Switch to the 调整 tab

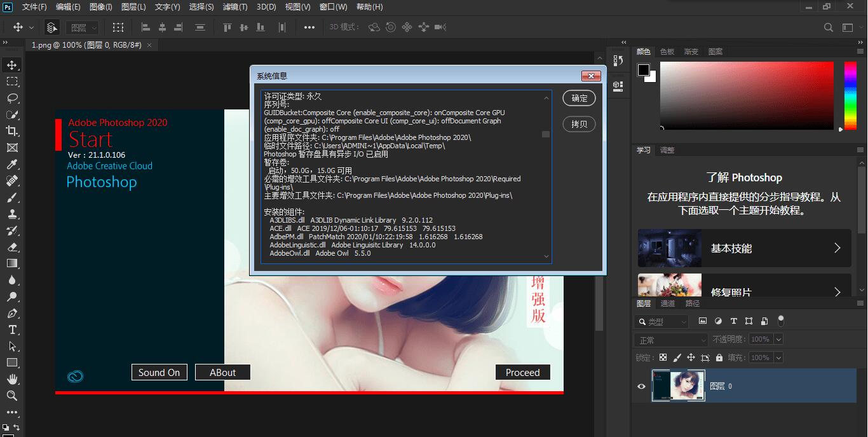click(667, 150)
